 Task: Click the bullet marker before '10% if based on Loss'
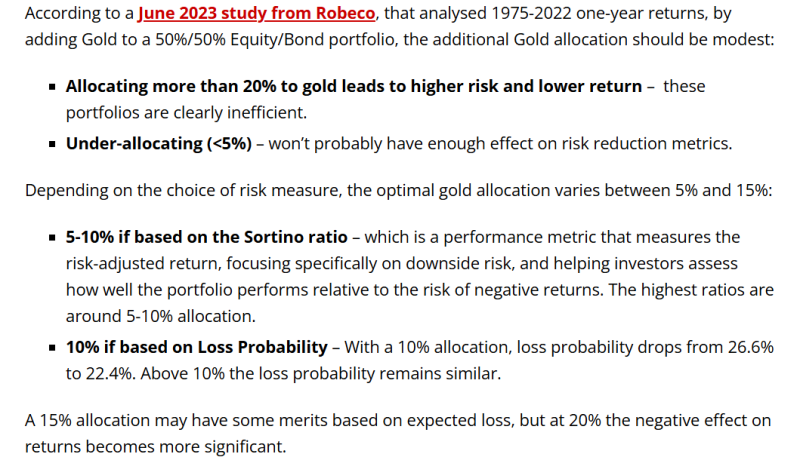[51, 348]
